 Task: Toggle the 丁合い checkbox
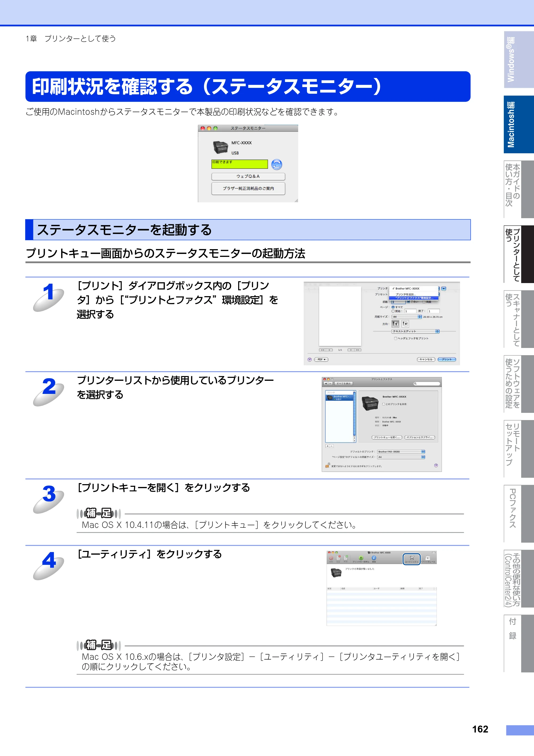(x=409, y=301)
